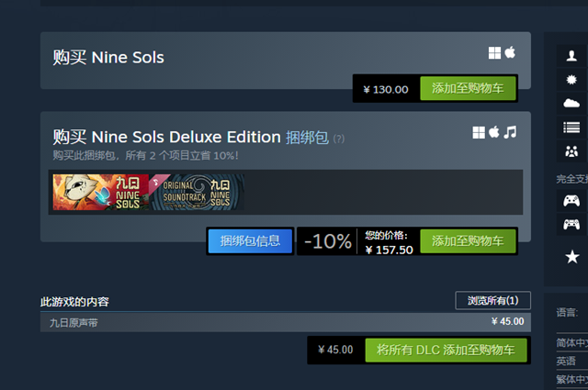
Task: Click the Windows icon on the Deluxe Edition bundle
Action: (x=479, y=132)
